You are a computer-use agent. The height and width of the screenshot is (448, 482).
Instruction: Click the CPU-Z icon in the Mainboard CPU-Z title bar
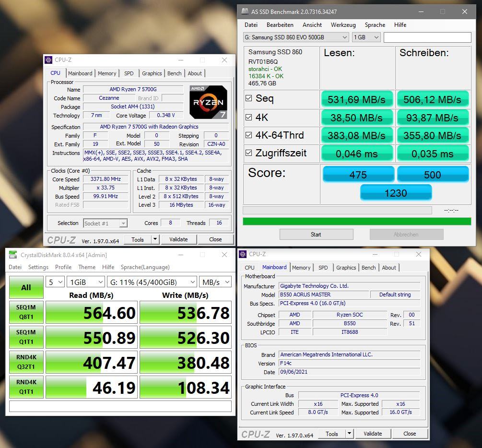coord(243,254)
